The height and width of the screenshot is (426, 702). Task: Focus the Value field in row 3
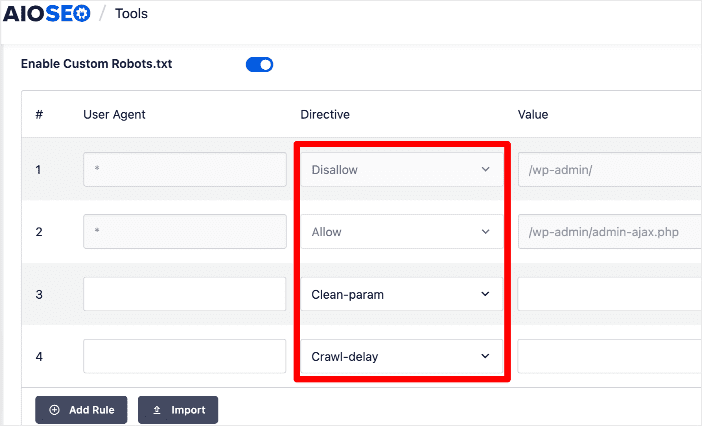click(x=610, y=294)
